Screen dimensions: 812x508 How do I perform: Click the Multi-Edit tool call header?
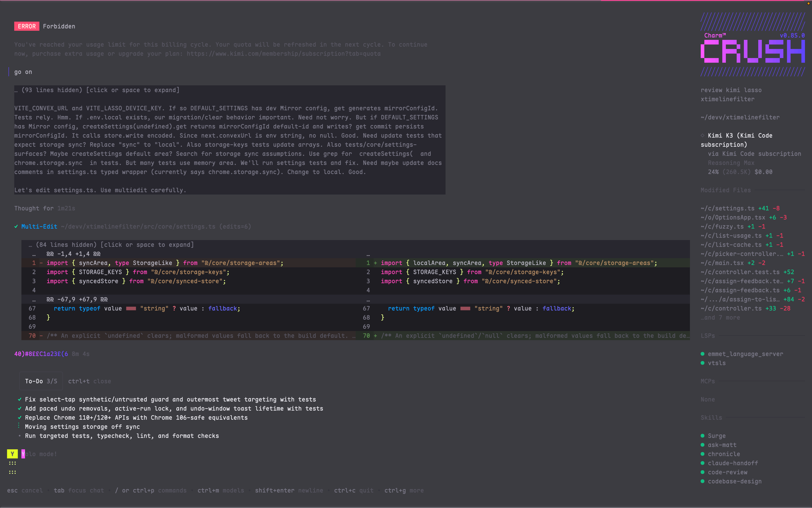133,227
